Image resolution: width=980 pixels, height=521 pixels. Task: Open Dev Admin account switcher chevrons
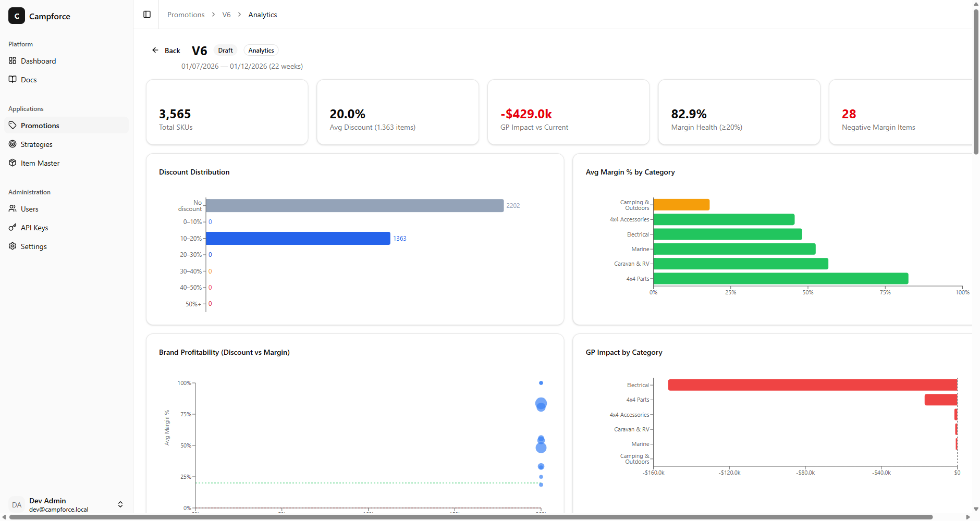[x=120, y=504]
